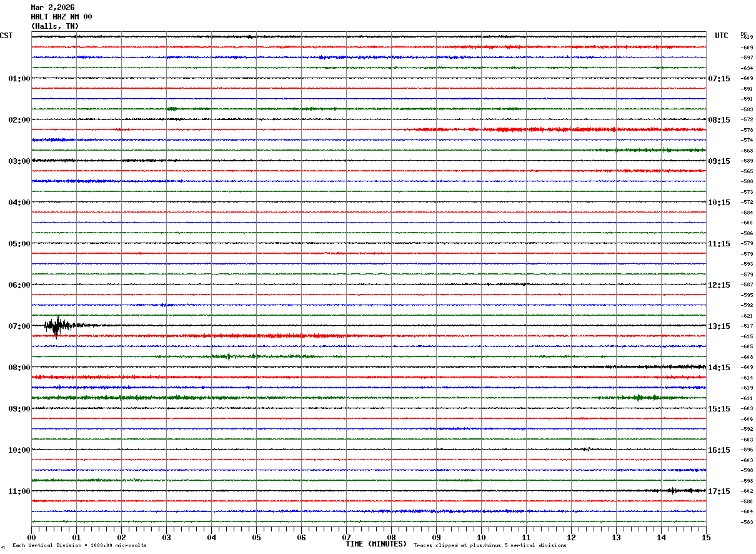This screenshot has width=756, height=554.
Task: Click the DC value -517 beside 13:15
Action: point(747,326)
